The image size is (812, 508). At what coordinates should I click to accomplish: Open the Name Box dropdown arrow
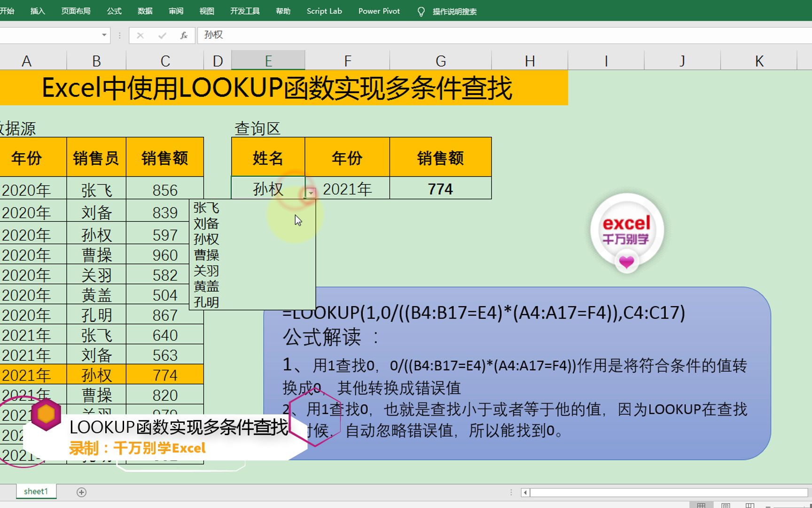click(x=104, y=35)
